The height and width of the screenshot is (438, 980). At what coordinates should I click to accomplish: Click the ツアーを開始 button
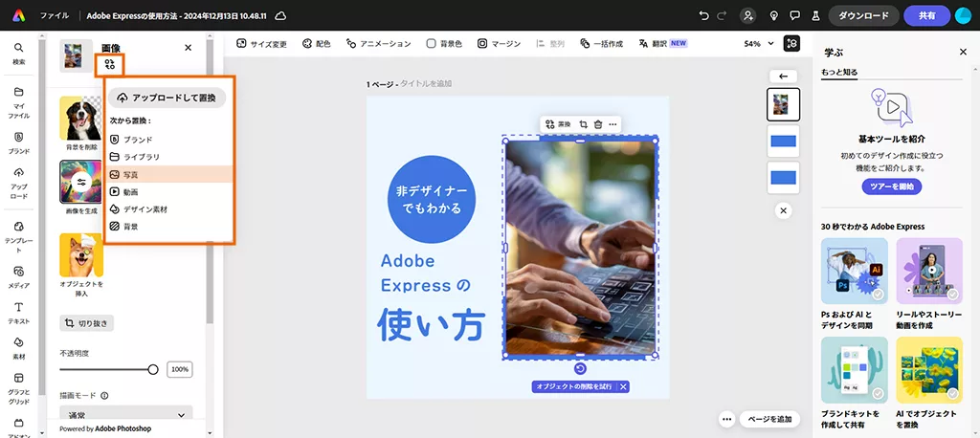891,186
